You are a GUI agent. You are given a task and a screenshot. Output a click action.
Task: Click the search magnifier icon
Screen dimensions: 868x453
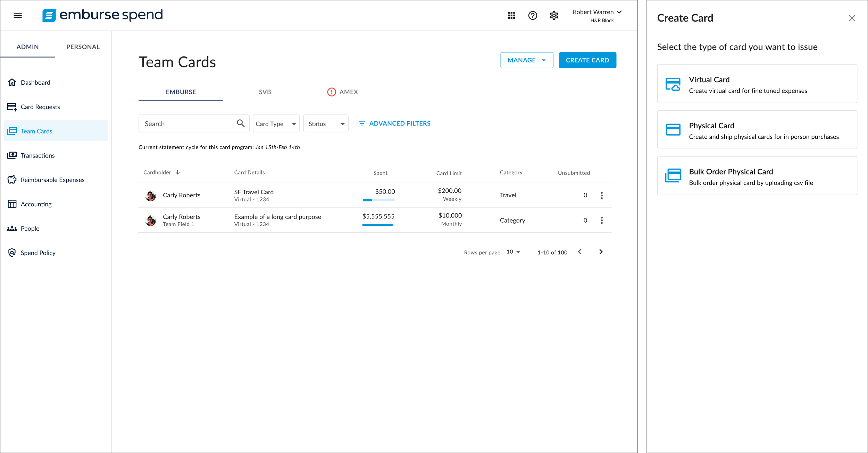coord(240,123)
